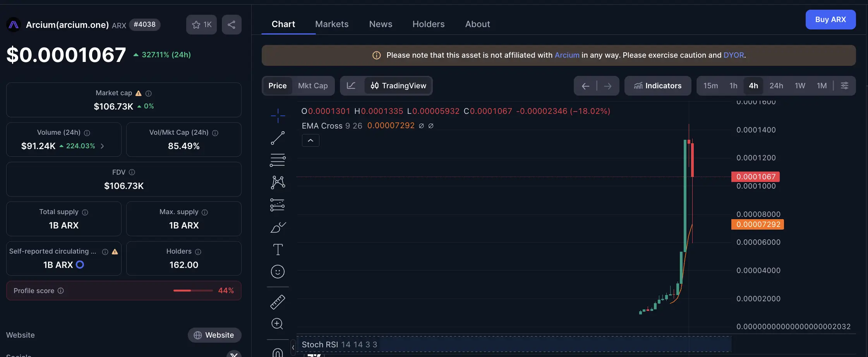Go back with the left arrow

click(585, 86)
